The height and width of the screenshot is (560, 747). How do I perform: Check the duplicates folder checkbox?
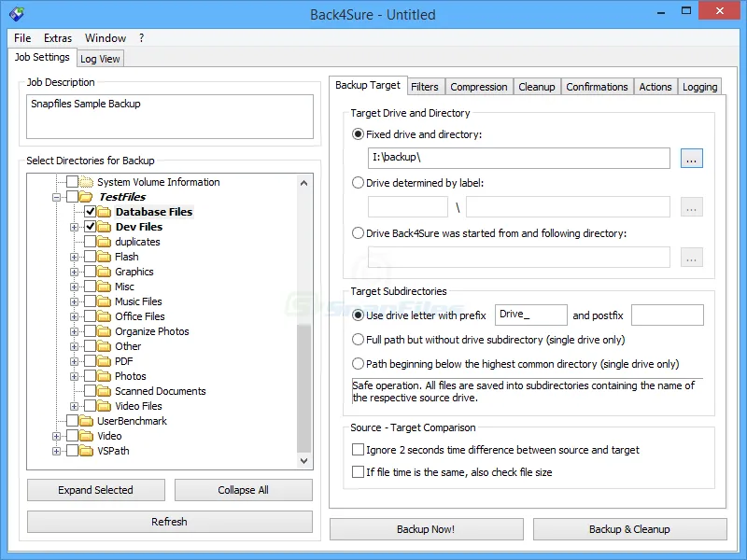[x=90, y=242]
